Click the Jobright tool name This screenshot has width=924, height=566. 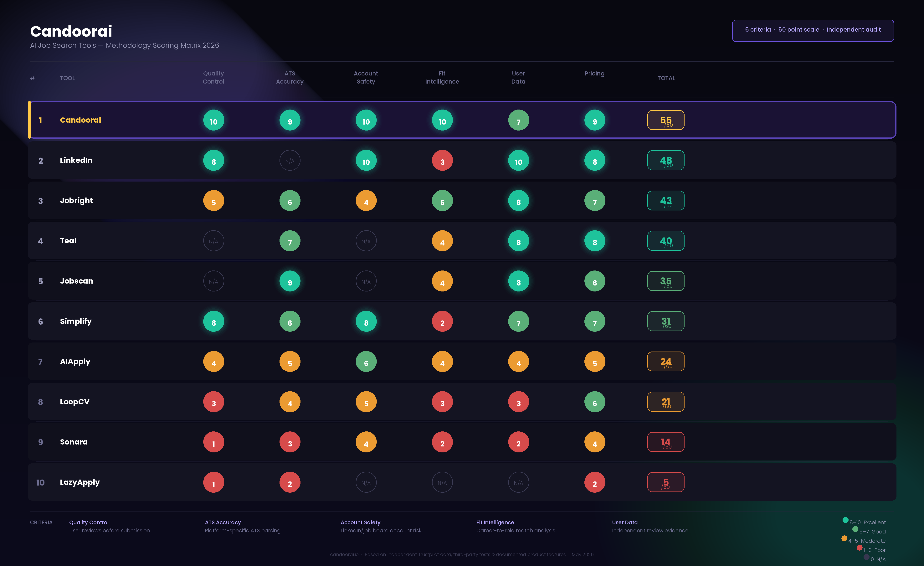pos(76,201)
